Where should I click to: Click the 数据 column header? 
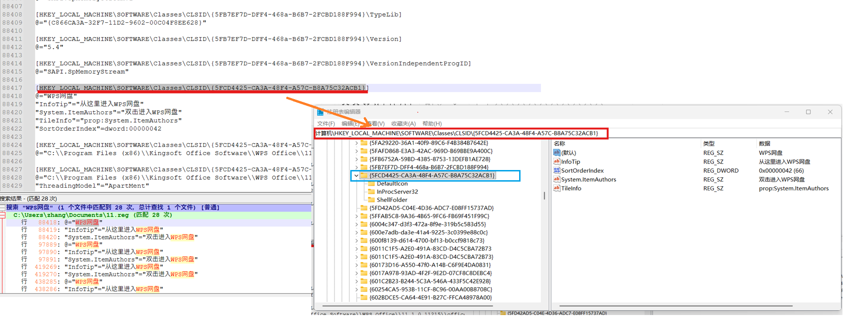click(x=765, y=144)
